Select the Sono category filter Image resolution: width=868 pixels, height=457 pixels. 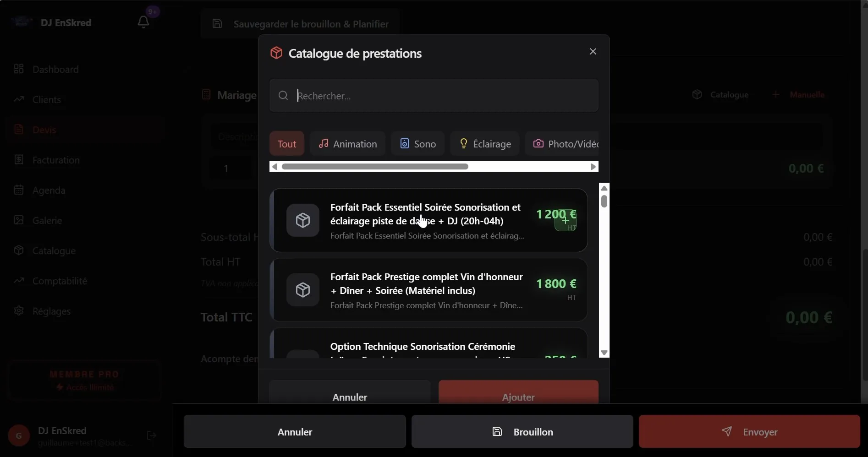pyautogui.click(x=418, y=144)
